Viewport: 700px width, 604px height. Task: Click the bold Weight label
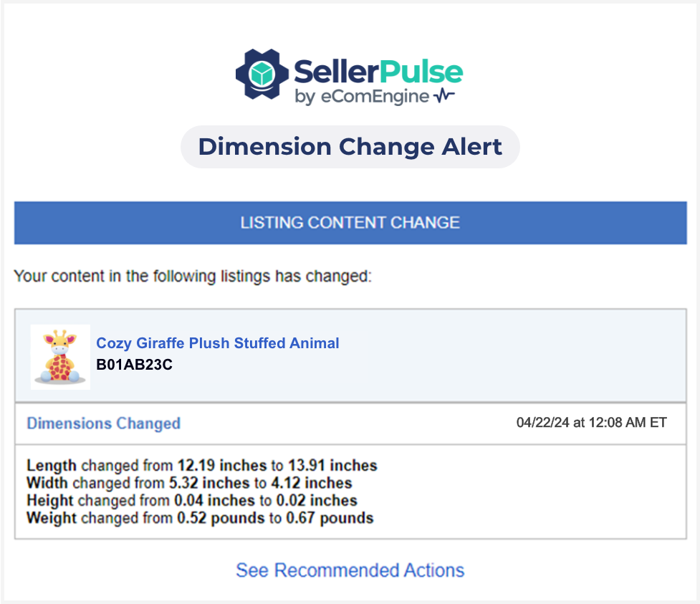click(x=51, y=517)
